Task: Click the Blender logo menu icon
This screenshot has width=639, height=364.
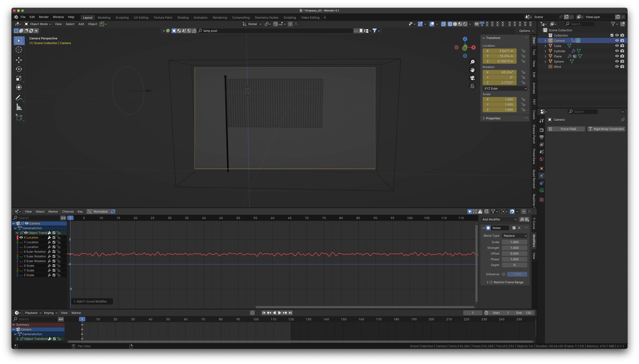Action: [x=16, y=17]
